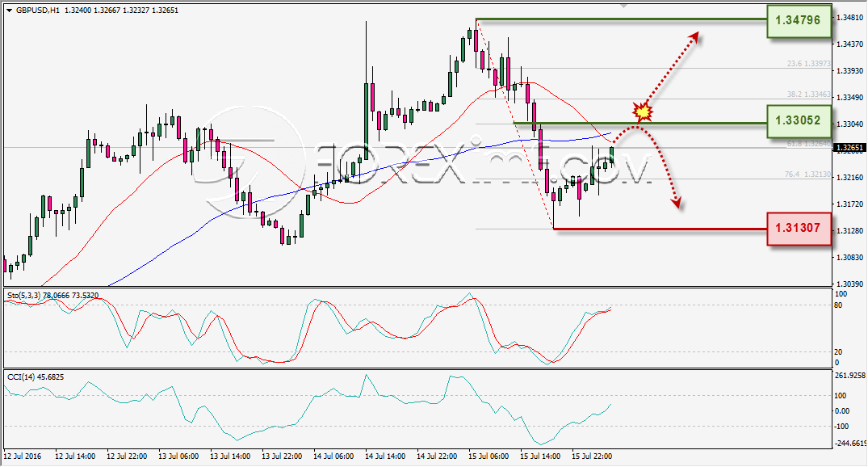Select the 13 Jul 14:00 time label
Viewport: 868px width, 467px height.
tap(230, 456)
